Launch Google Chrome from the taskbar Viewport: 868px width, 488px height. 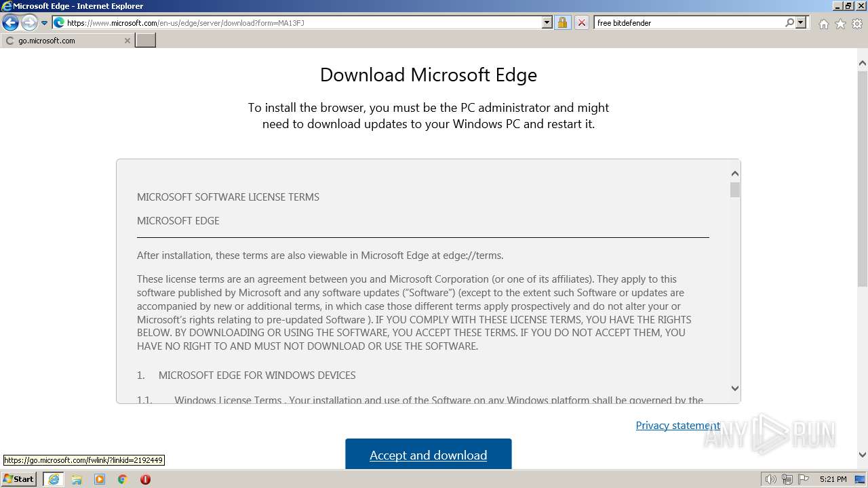point(123,479)
